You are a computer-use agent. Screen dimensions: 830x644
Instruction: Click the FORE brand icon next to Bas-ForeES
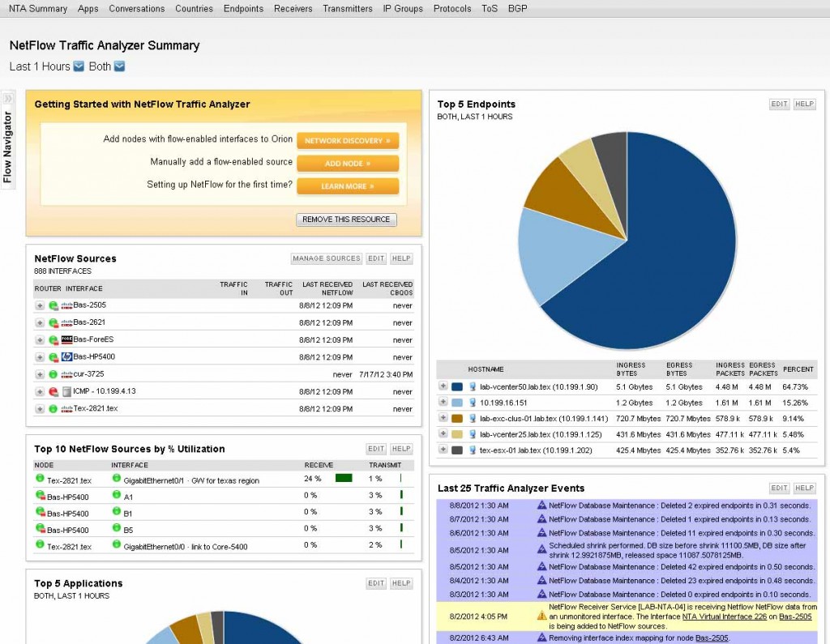(66, 339)
